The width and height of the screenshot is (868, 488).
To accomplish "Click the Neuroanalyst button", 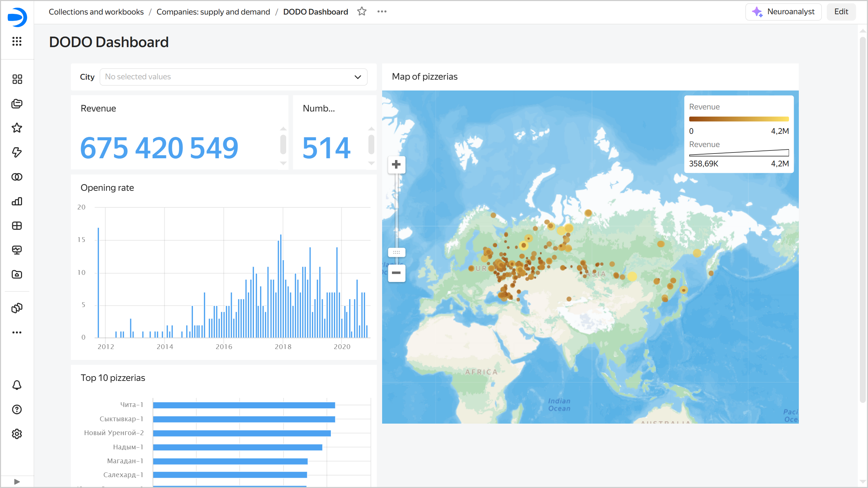I will (x=783, y=12).
